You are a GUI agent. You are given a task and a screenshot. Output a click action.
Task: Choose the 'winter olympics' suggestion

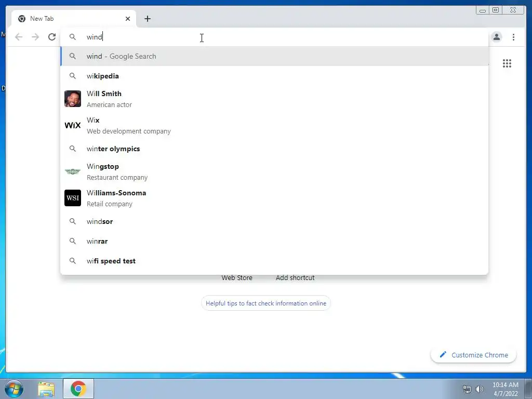click(274, 149)
